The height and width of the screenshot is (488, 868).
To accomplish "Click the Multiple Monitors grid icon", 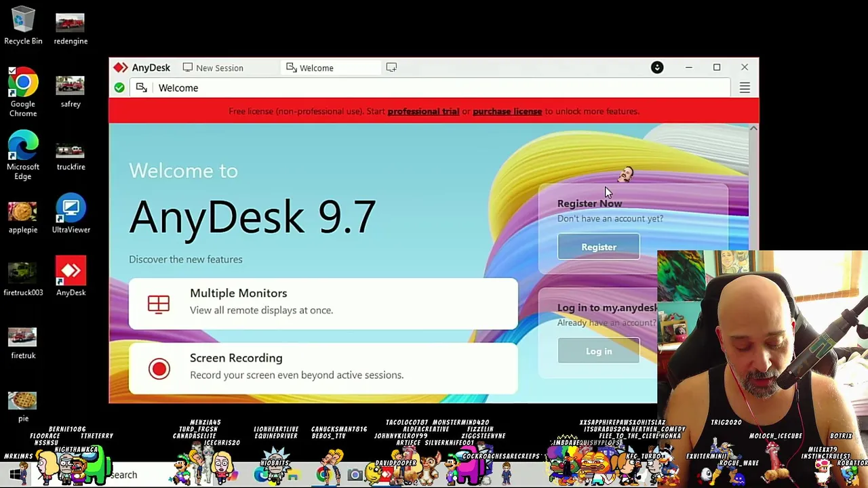I will tap(159, 304).
